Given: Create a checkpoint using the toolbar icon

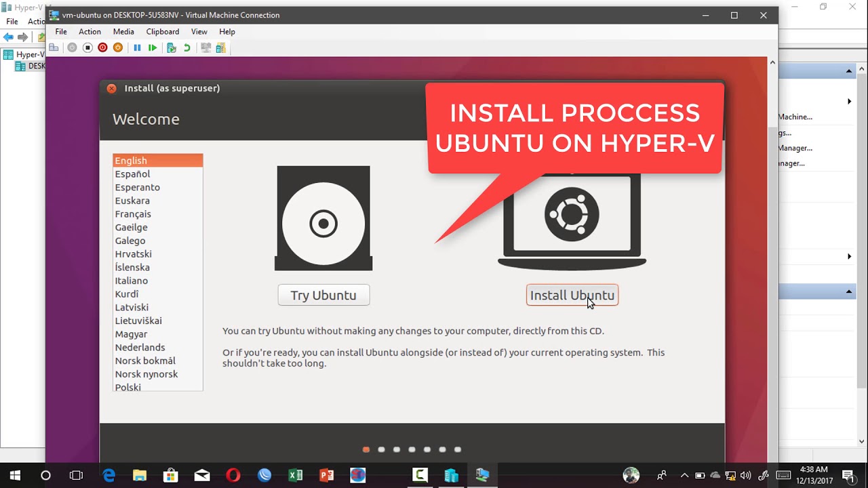Looking at the screenshot, I should point(171,47).
